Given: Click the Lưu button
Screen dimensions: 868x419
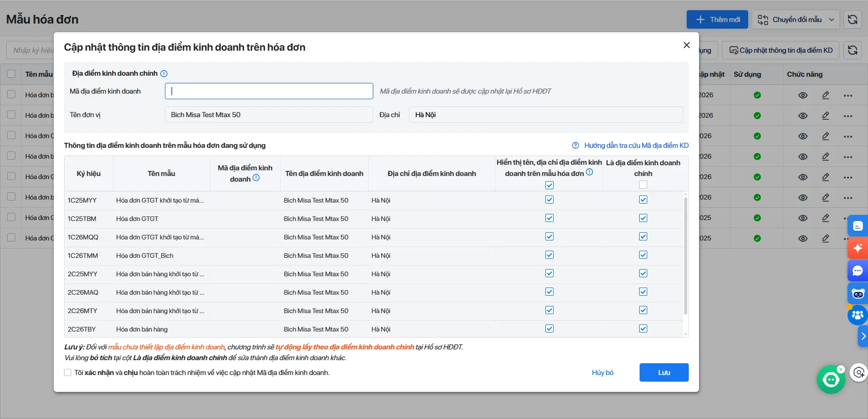Looking at the screenshot, I should (664, 372).
